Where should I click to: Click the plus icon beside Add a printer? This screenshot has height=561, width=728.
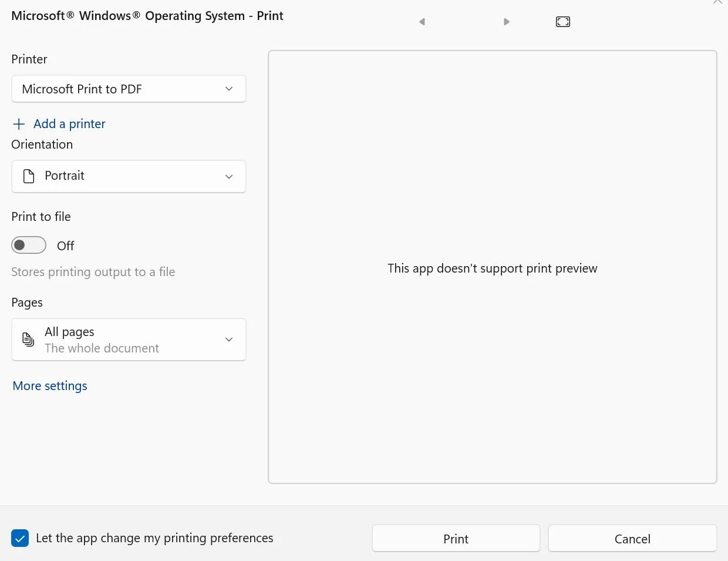click(x=19, y=124)
